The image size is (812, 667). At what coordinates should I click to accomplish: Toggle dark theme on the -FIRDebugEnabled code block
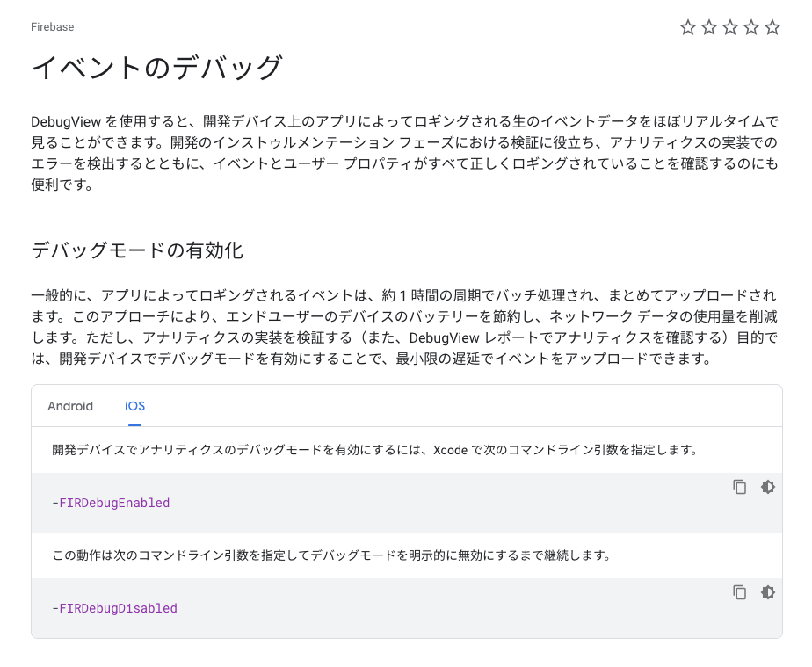[767, 487]
